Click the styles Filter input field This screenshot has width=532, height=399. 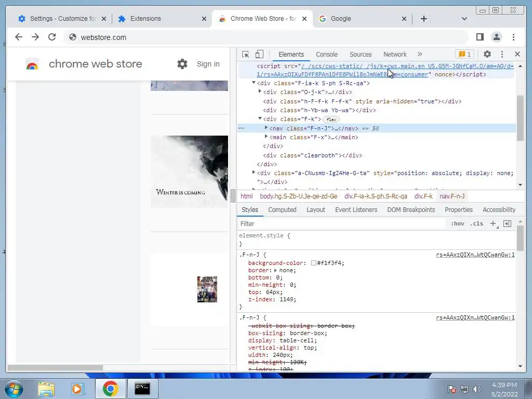coord(341,223)
